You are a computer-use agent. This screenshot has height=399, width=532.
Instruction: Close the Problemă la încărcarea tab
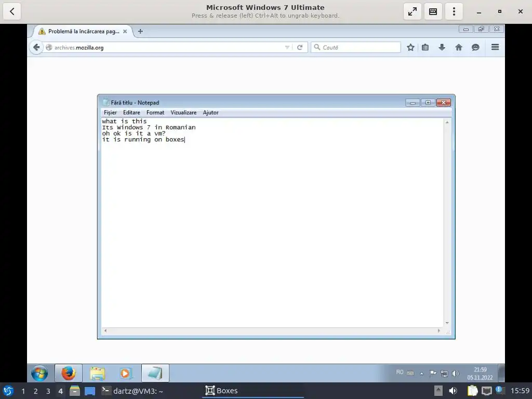[x=125, y=31]
